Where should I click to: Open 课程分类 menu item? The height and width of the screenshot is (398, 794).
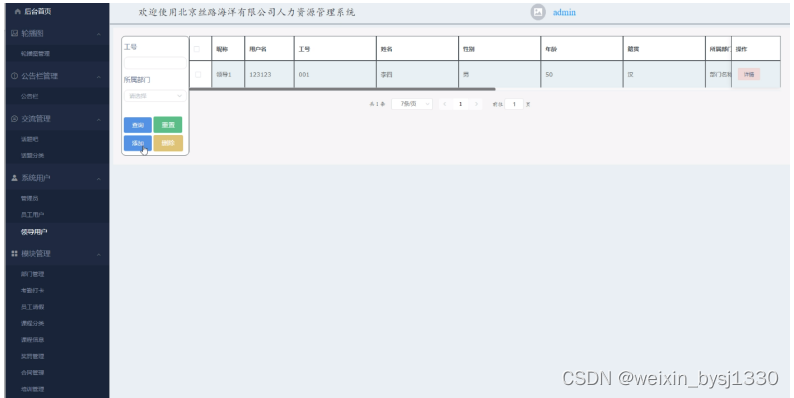pos(32,323)
